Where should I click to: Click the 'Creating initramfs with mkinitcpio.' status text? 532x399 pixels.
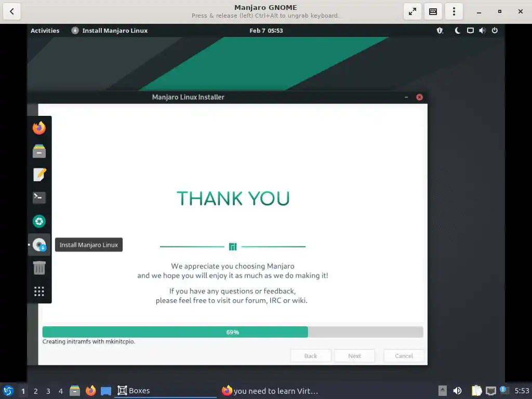[x=88, y=342]
